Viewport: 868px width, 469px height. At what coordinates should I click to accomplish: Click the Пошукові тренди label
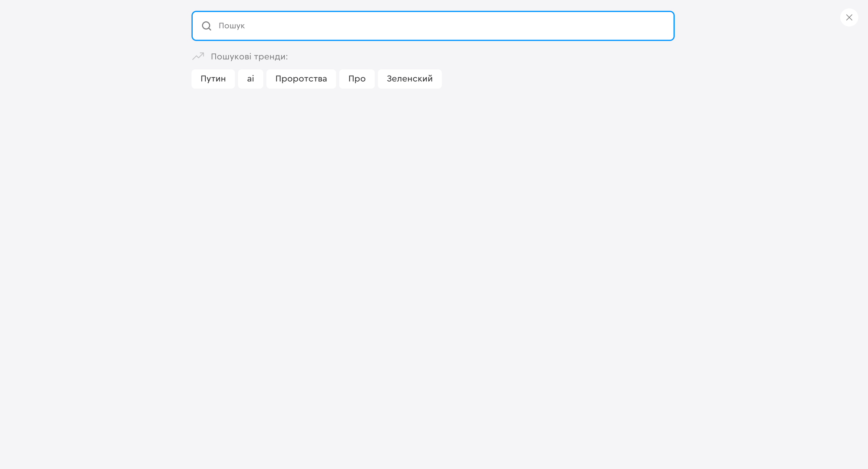tap(249, 57)
